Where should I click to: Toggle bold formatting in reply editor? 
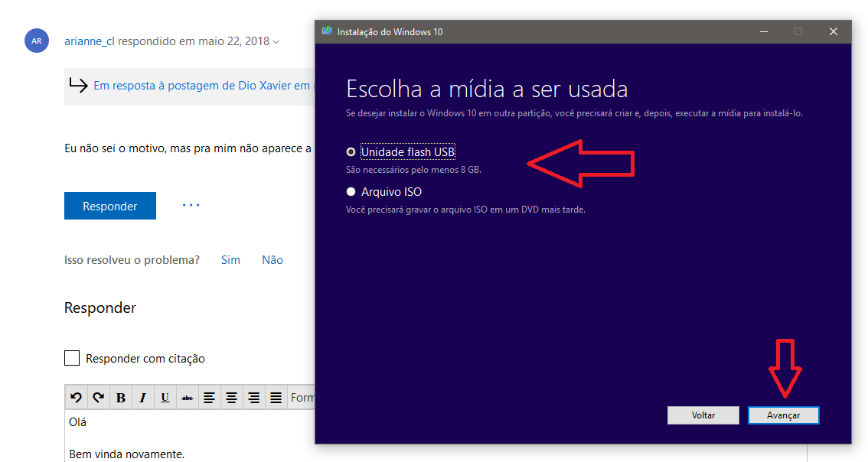[121, 397]
